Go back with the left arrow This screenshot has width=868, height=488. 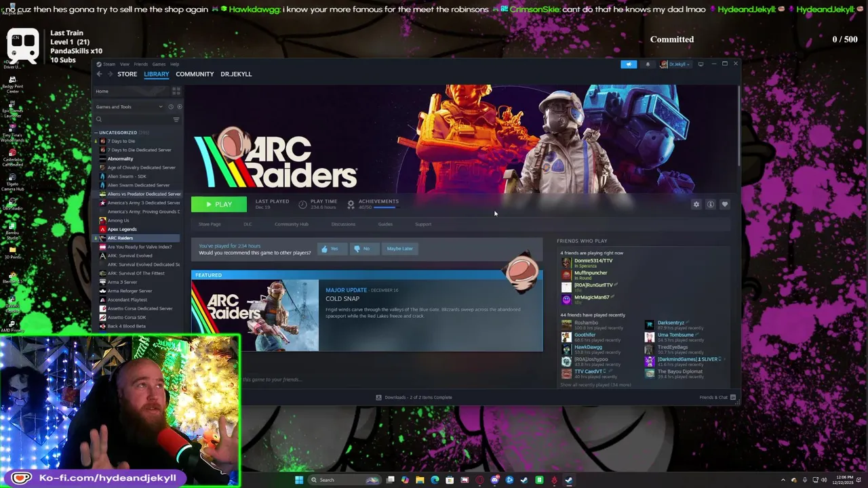click(99, 74)
